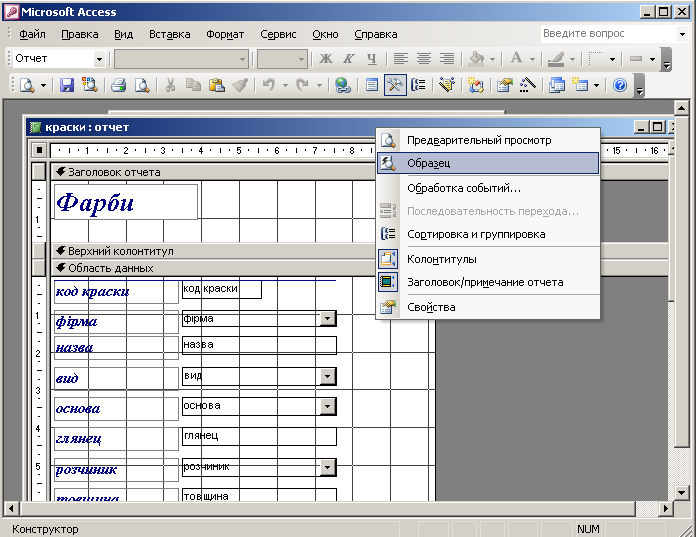Open the Правка menu
Image resolution: width=696 pixels, height=537 pixels.
pos(79,34)
